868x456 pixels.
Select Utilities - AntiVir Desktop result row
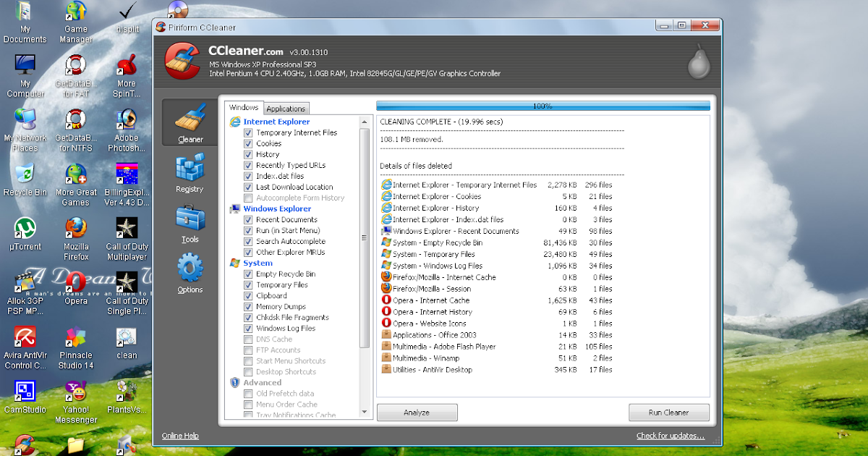tap(497, 370)
